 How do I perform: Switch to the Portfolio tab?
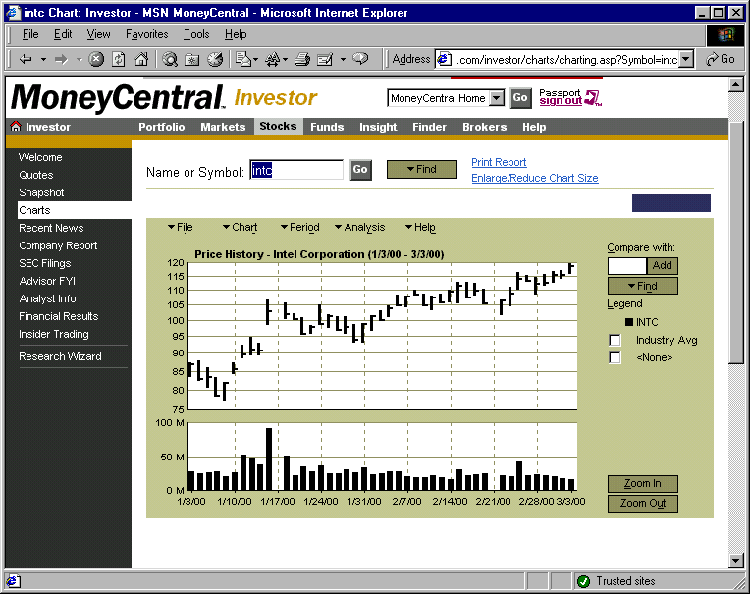coord(162,127)
